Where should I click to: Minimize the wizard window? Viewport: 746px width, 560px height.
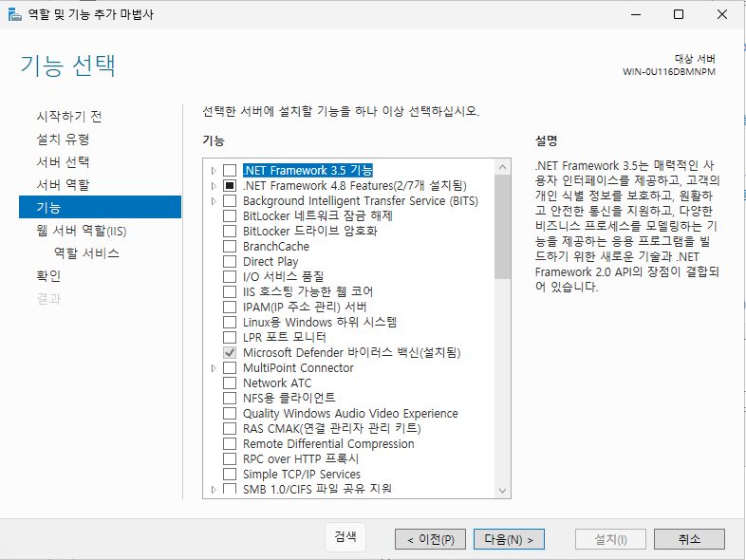pos(636,15)
